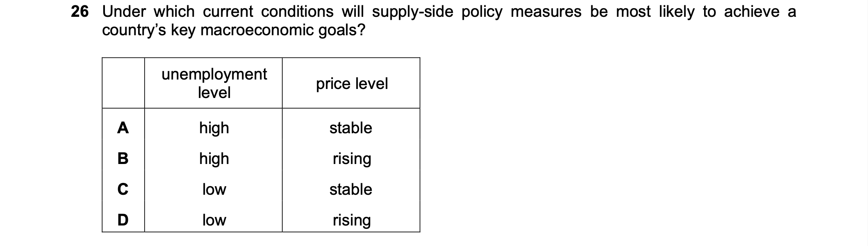Click "low" unemployment cell in row D
868x246 pixels.
click(x=214, y=220)
